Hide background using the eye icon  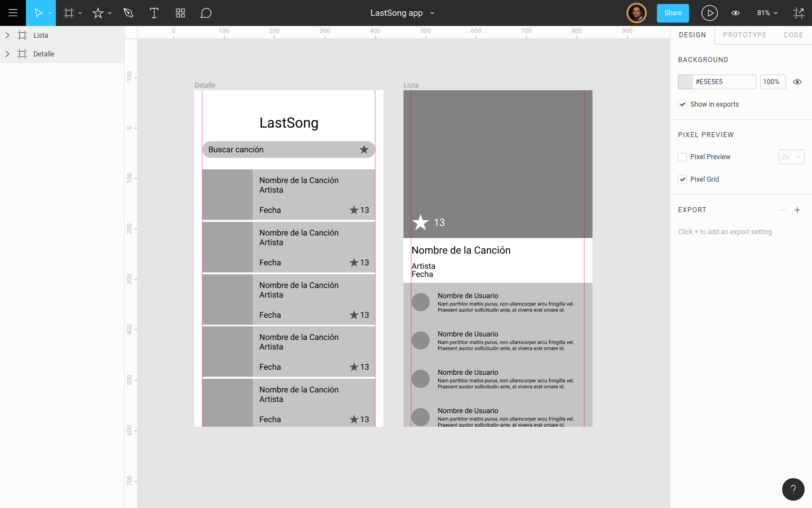[x=797, y=82]
